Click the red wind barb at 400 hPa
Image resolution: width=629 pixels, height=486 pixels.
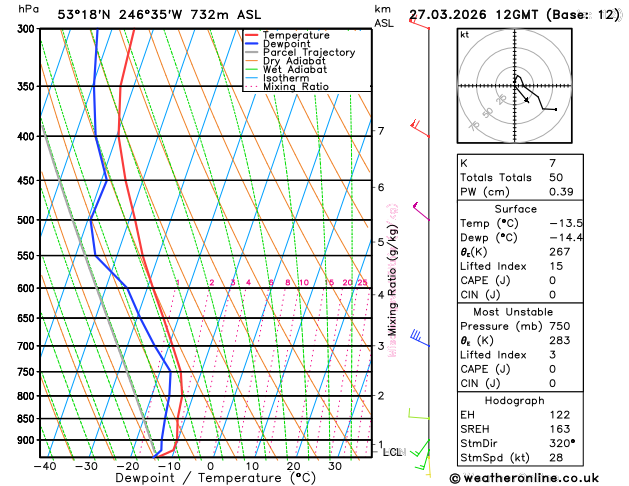coord(420,128)
